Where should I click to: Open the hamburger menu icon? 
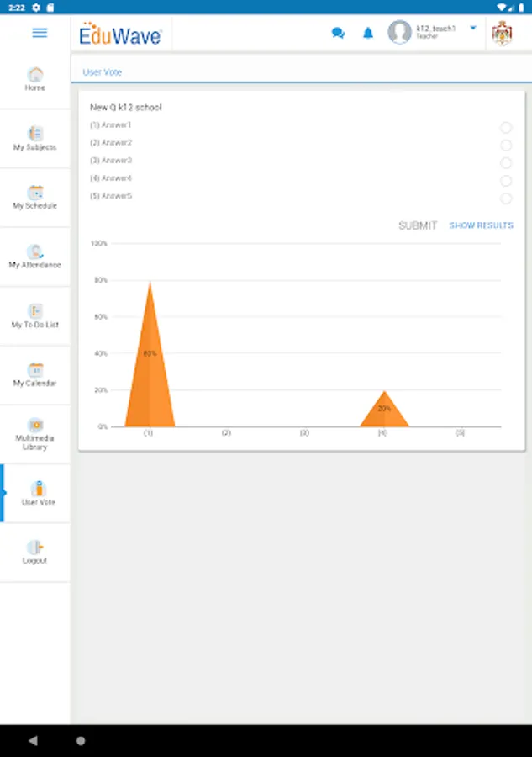coord(40,33)
